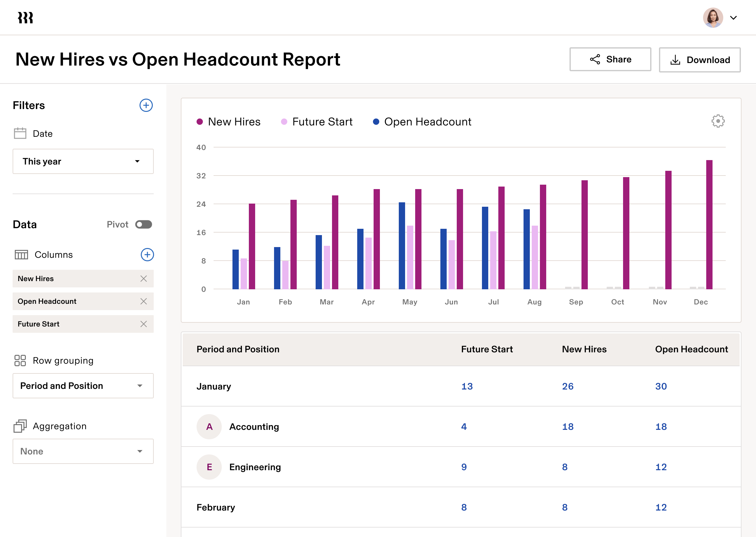The height and width of the screenshot is (537, 756).
Task: Open the This year date filter dropdown
Action: (83, 161)
